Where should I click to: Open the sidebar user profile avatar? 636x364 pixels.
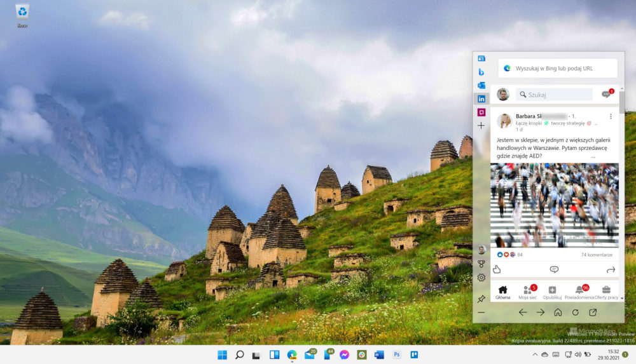(481, 250)
